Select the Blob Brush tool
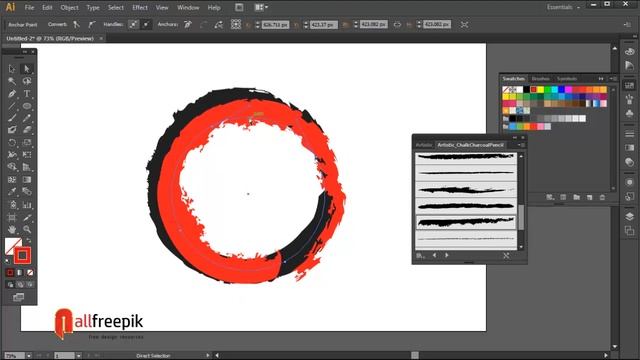Screen dimensions: 640x360 coord(12,130)
